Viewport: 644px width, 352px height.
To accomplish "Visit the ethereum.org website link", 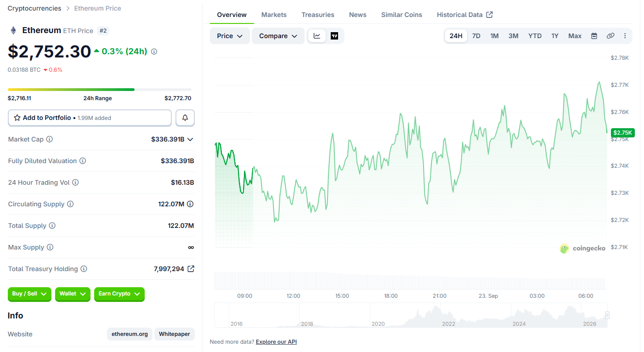I will (x=130, y=334).
